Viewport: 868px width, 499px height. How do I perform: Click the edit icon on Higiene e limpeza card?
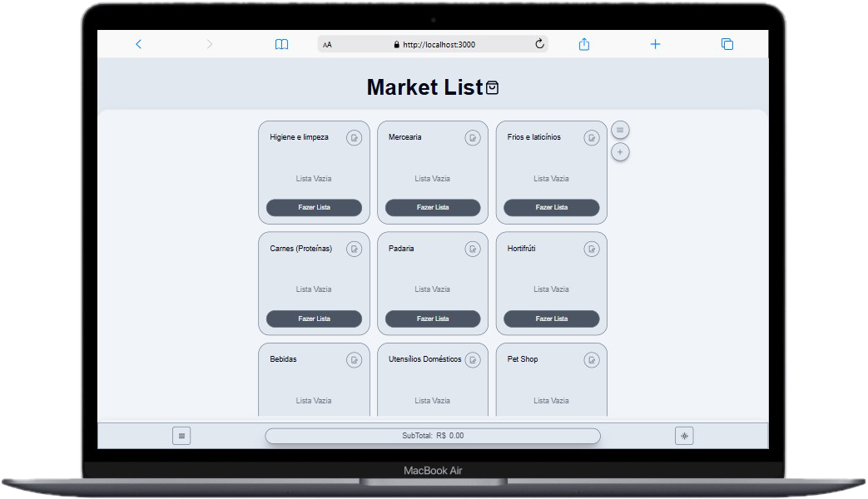pos(354,138)
